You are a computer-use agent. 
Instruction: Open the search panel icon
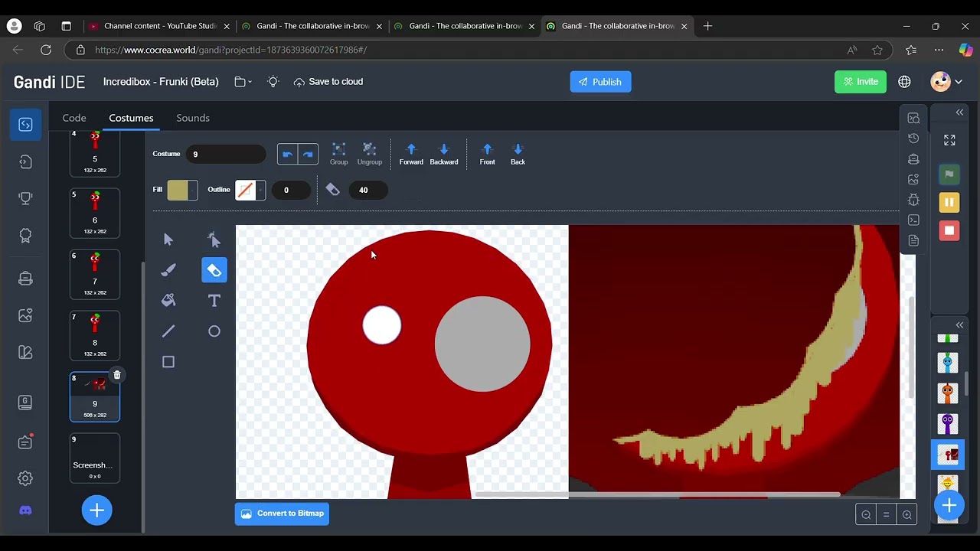pos(913,119)
